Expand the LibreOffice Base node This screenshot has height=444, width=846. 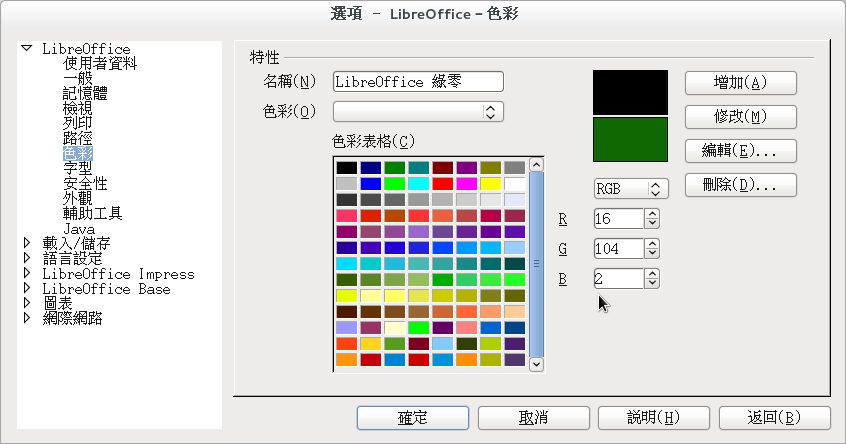27,288
